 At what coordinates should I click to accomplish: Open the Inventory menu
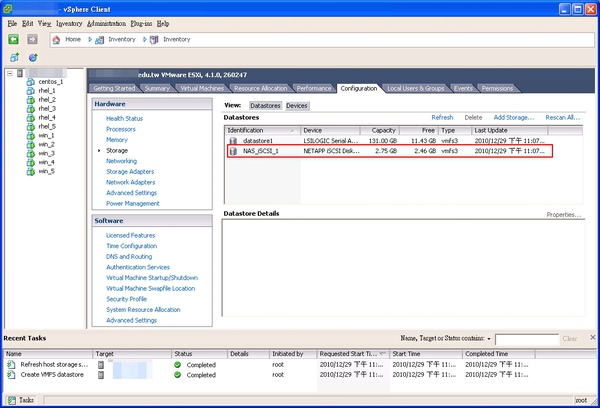(69, 24)
